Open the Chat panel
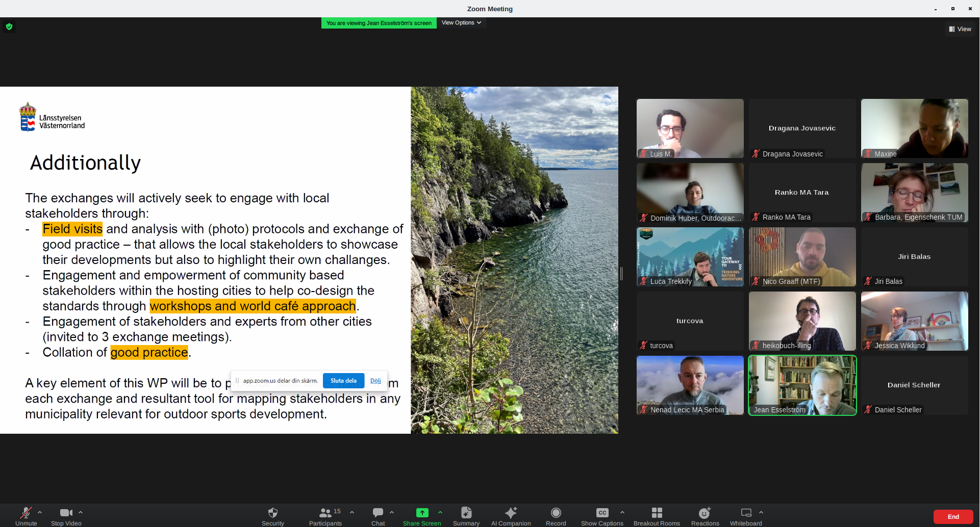Image resolution: width=980 pixels, height=527 pixels. (x=378, y=513)
